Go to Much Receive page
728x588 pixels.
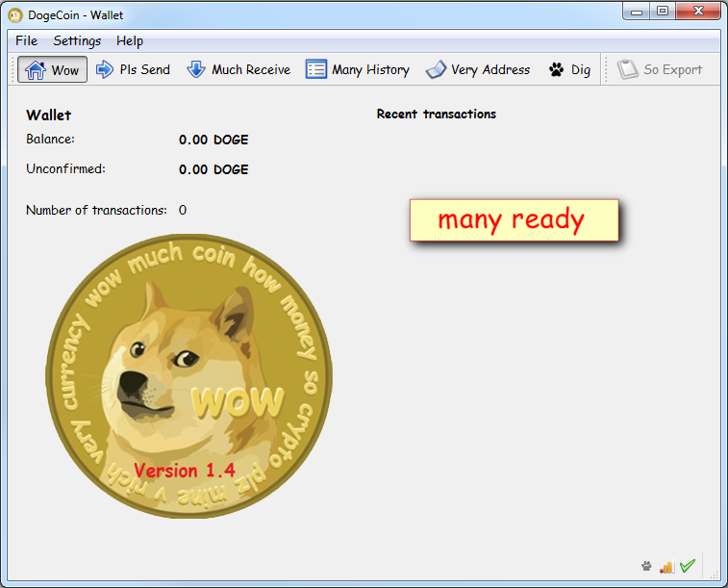click(x=238, y=69)
